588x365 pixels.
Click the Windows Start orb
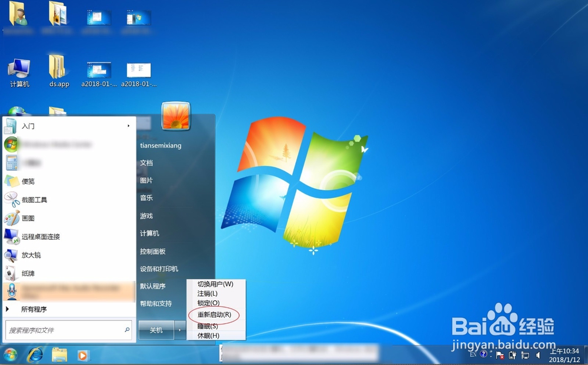tap(10, 354)
